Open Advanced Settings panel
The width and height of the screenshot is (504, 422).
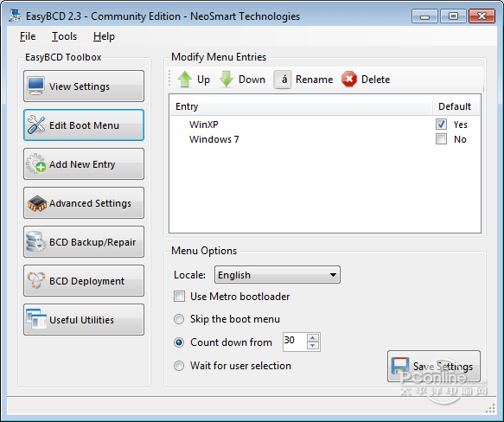(x=84, y=203)
